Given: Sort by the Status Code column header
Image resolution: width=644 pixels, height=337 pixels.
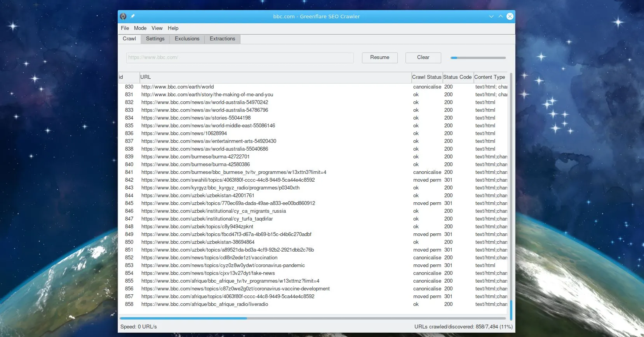Looking at the screenshot, I should (x=457, y=77).
